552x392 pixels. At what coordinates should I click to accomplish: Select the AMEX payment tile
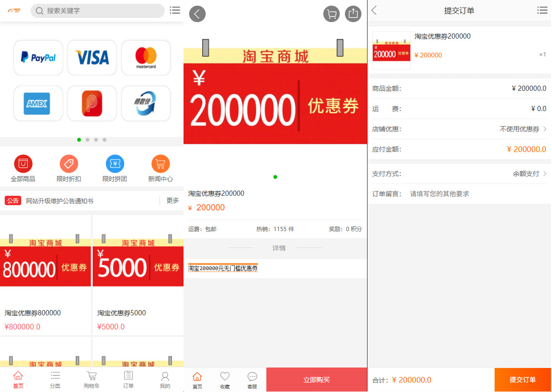(x=38, y=104)
